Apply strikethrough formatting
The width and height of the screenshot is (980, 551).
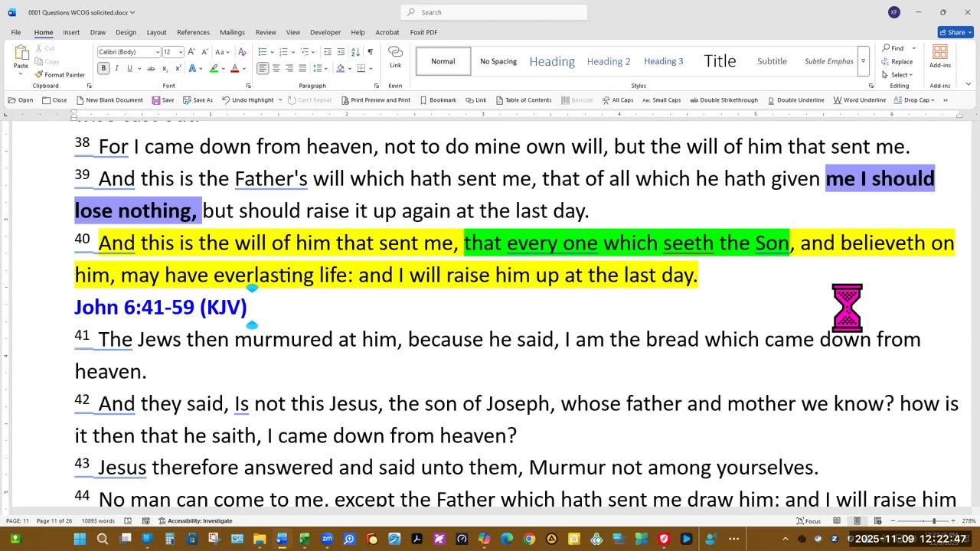click(151, 69)
